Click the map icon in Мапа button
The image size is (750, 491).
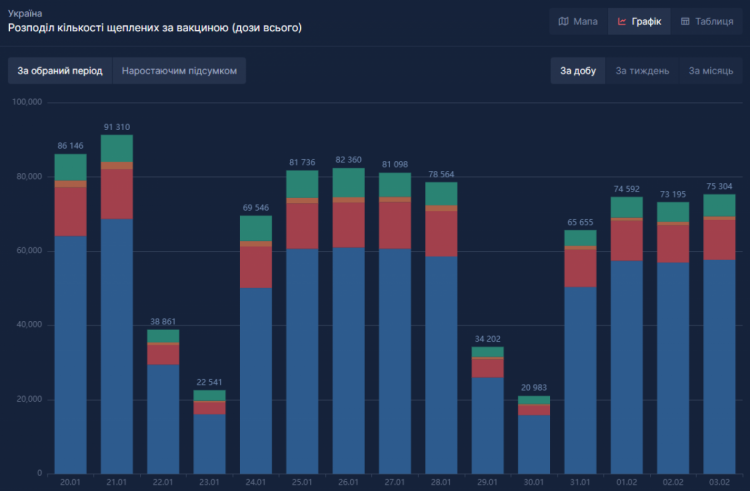564,21
